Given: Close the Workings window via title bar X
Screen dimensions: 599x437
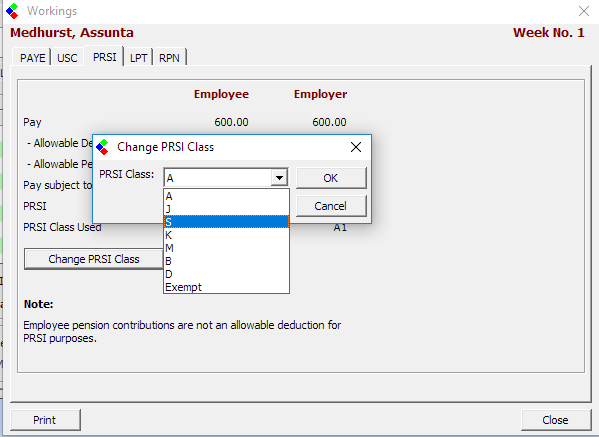Looking at the screenshot, I should pos(584,11).
